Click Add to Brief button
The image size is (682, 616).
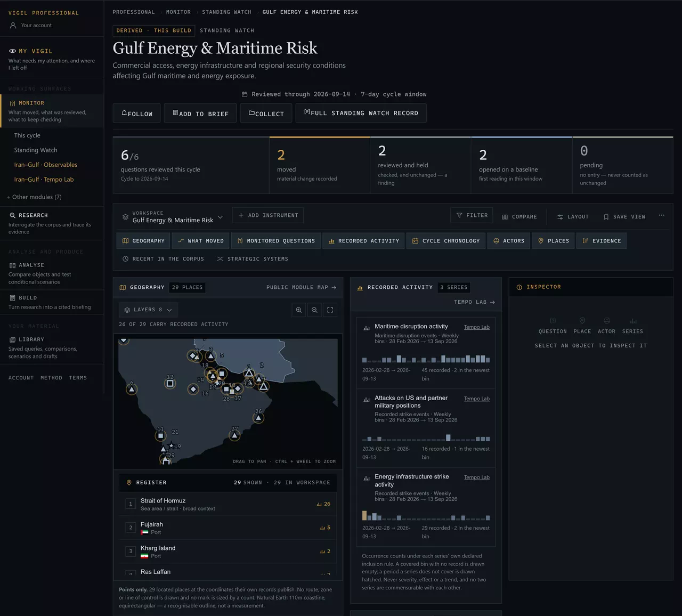[200, 113]
